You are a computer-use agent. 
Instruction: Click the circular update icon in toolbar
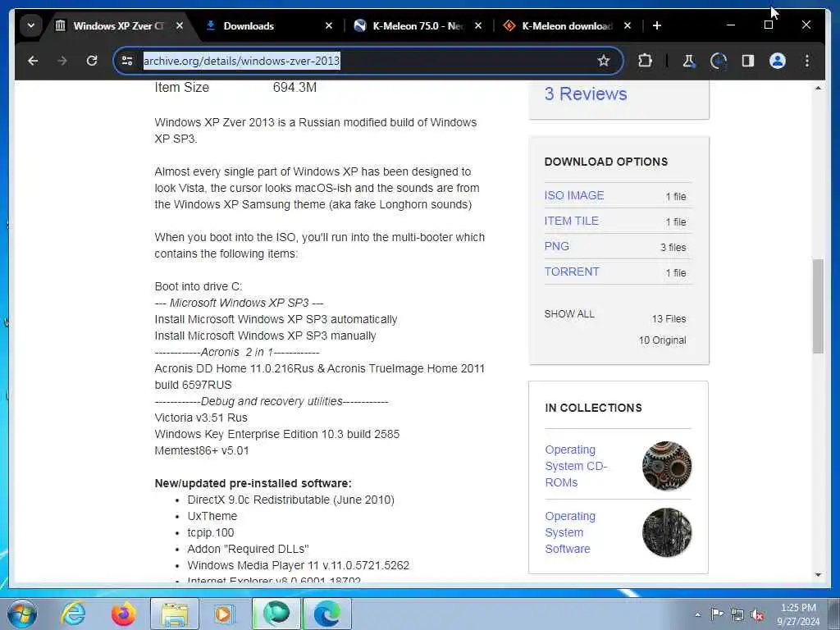(718, 61)
